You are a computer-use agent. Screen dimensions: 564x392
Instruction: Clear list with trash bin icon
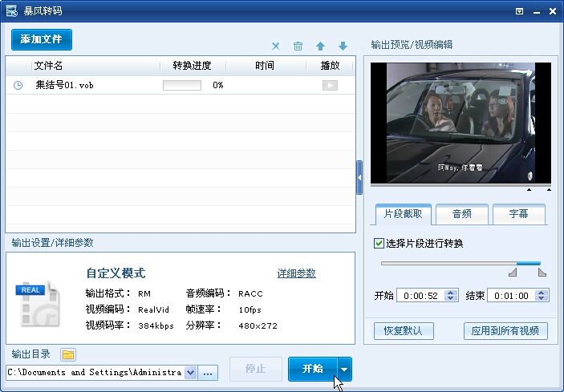coord(298,46)
